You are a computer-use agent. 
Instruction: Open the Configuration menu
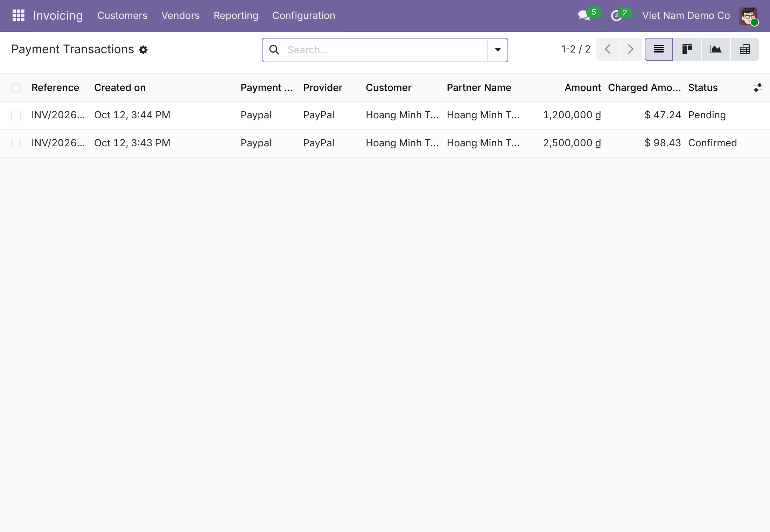point(303,16)
